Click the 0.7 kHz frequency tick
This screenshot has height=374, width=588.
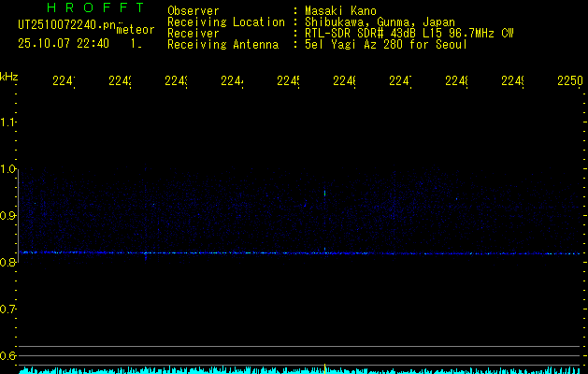coord(9,309)
